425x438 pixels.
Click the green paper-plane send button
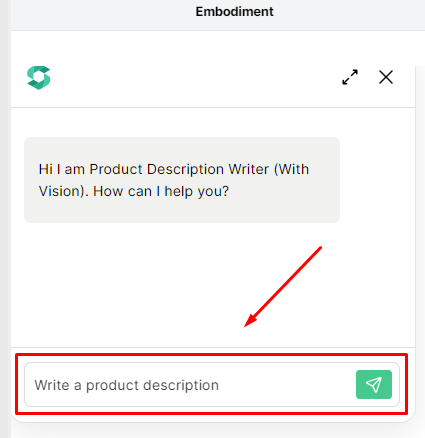[374, 384]
